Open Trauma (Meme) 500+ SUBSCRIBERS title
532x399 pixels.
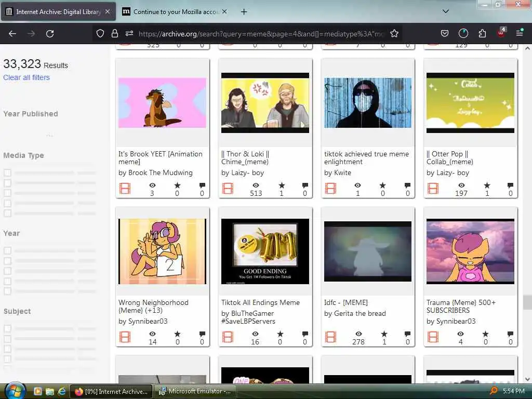[x=461, y=307]
